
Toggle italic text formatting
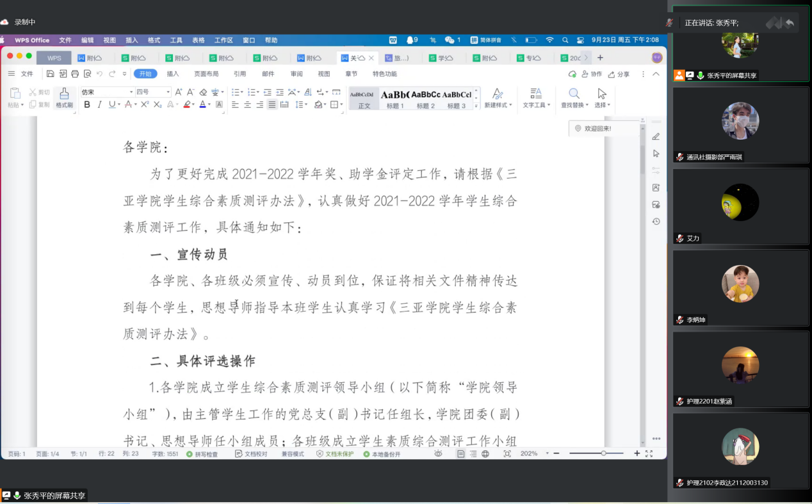[x=99, y=104]
